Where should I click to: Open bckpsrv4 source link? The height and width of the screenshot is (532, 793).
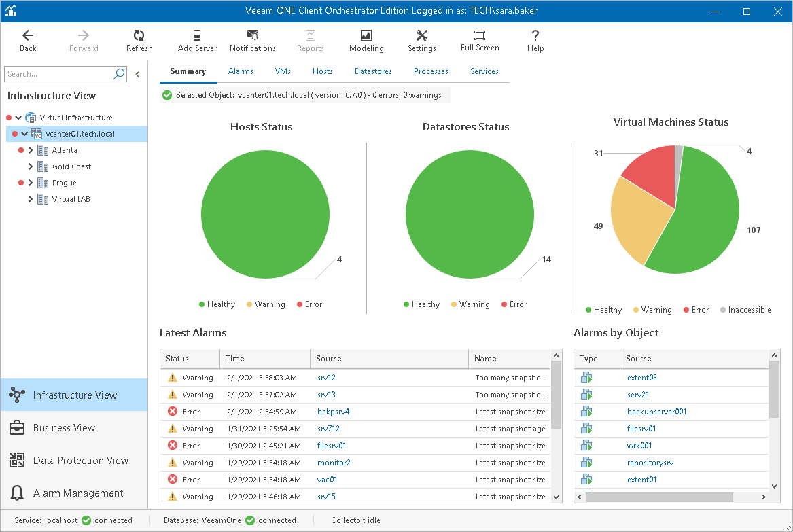(333, 412)
